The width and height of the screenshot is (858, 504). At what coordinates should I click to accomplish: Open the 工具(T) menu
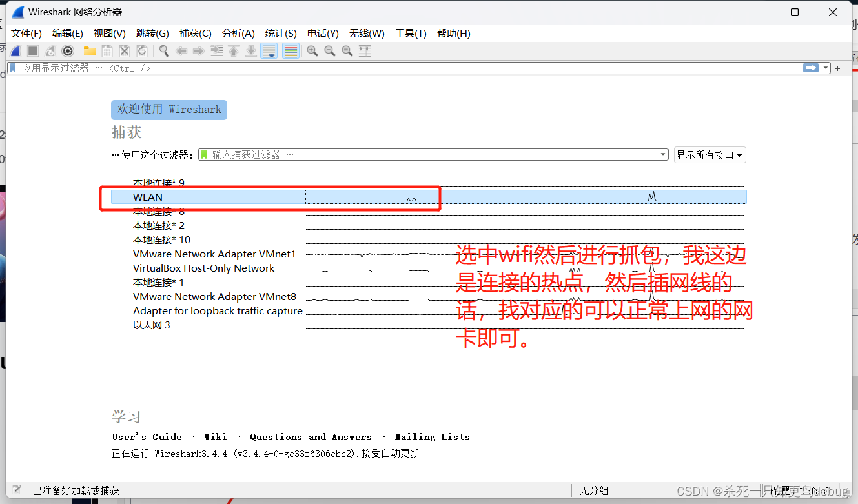411,34
